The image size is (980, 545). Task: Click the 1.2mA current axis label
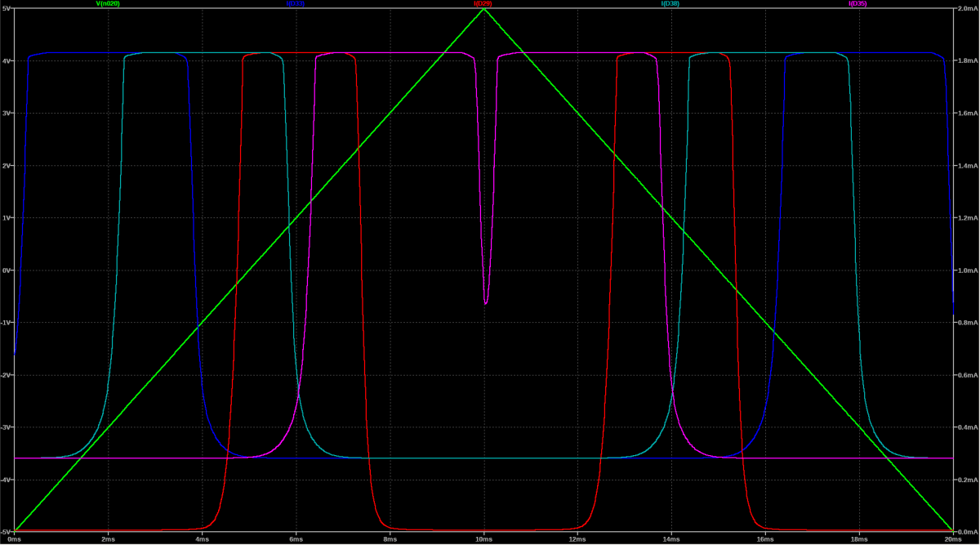[x=966, y=217]
